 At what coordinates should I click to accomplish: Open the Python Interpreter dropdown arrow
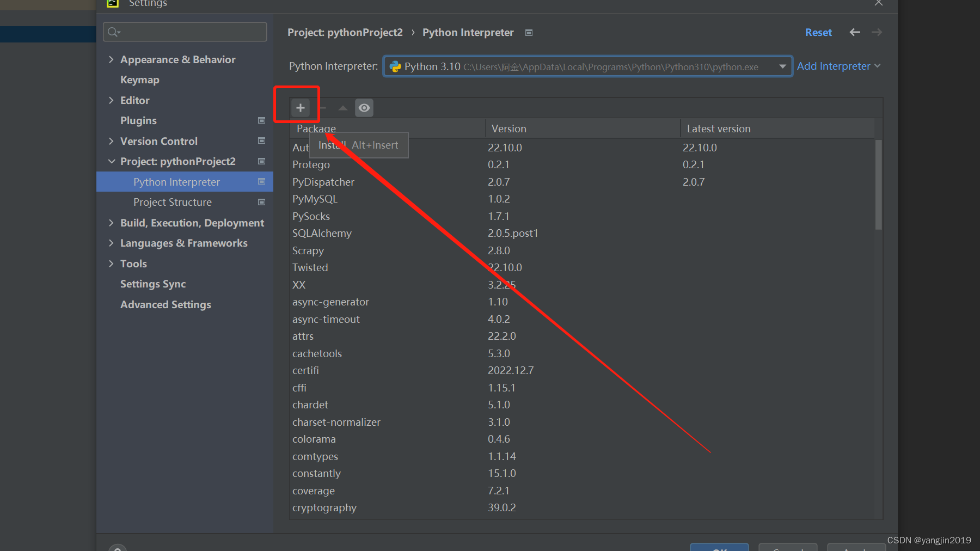[782, 66]
